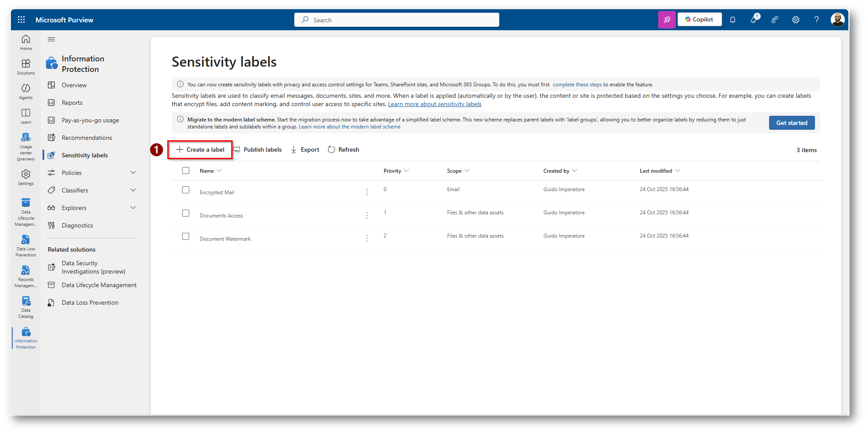The image size is (868, 434).
Task: Open the header settings gear
Action: click(796, 20)
